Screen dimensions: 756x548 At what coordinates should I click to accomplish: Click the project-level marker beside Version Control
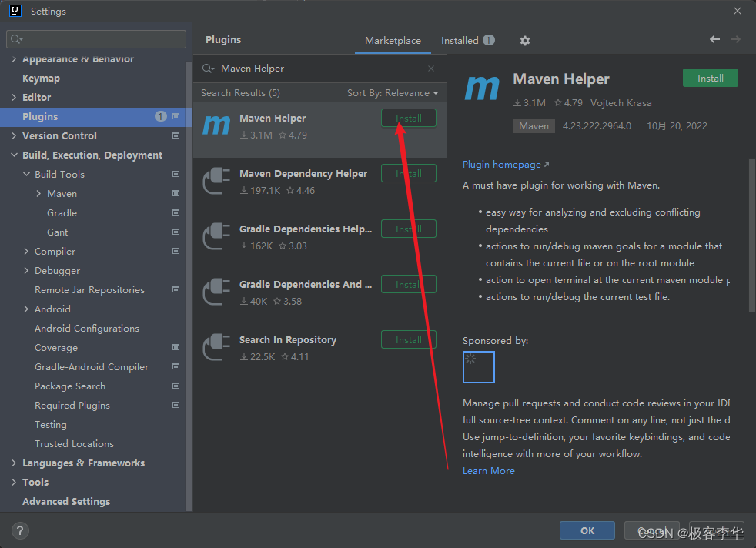tap(176, 136)
